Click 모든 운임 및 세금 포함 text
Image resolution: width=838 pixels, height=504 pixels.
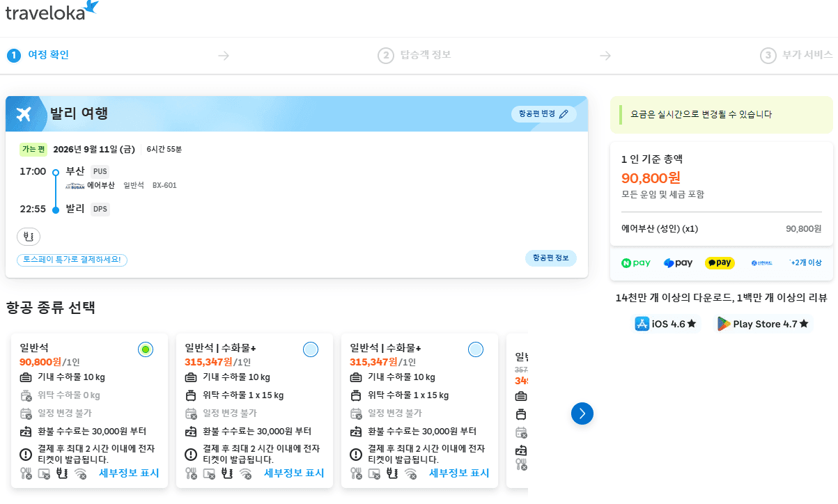tap(662, 194)
